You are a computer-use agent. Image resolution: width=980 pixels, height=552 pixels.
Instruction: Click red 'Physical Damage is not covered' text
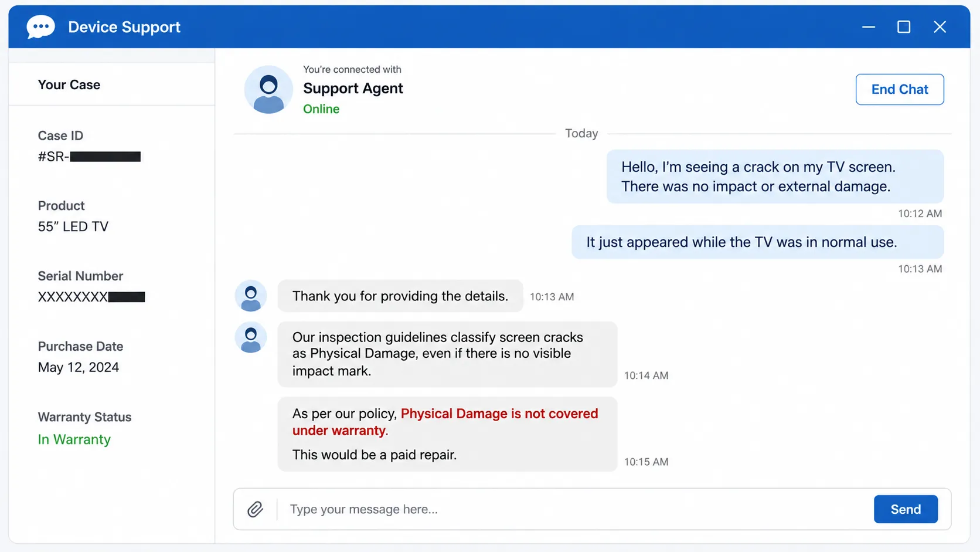click(445, 422)
